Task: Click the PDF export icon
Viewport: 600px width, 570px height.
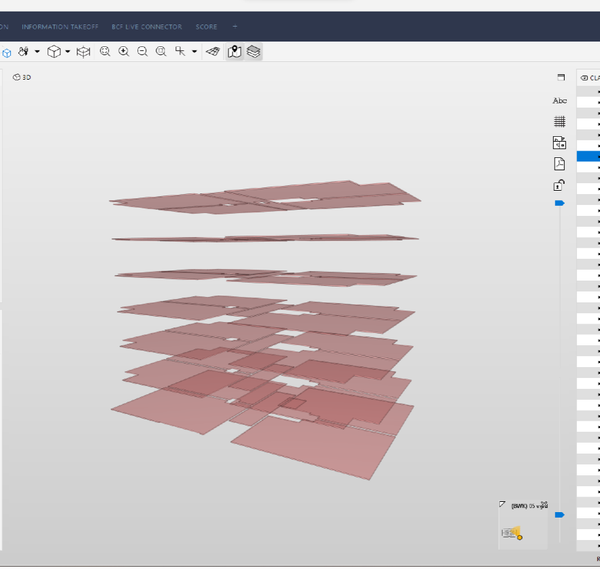Action: 560,164
